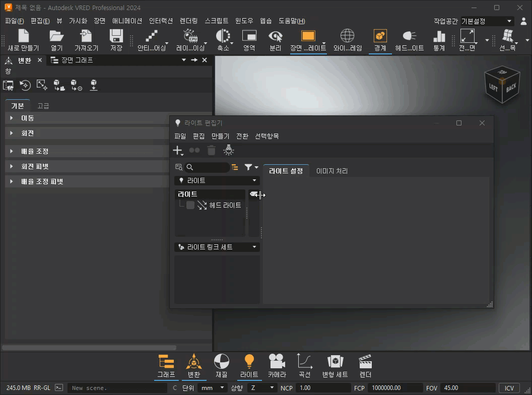532x395 pixels.
Task: Click the orange tree view icon near search
Action: tap(235, 167)
